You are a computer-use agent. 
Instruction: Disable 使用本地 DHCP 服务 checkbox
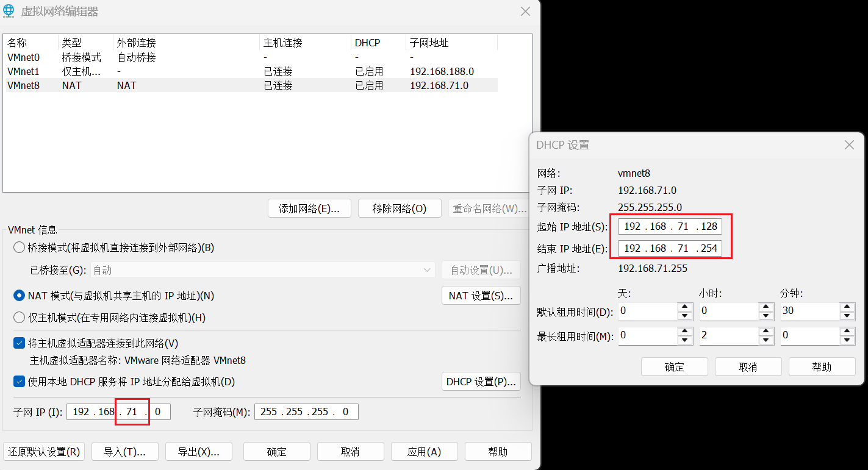pos(19,382)
